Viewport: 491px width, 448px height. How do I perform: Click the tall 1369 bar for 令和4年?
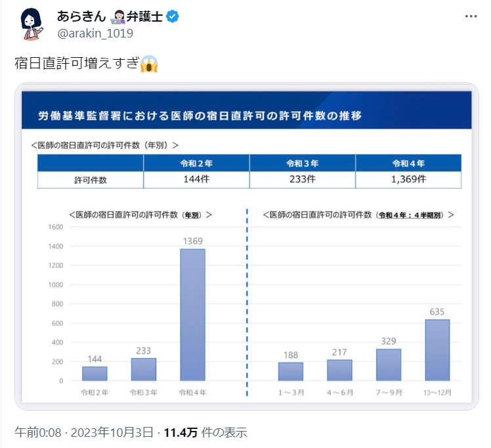pos(192,314)
